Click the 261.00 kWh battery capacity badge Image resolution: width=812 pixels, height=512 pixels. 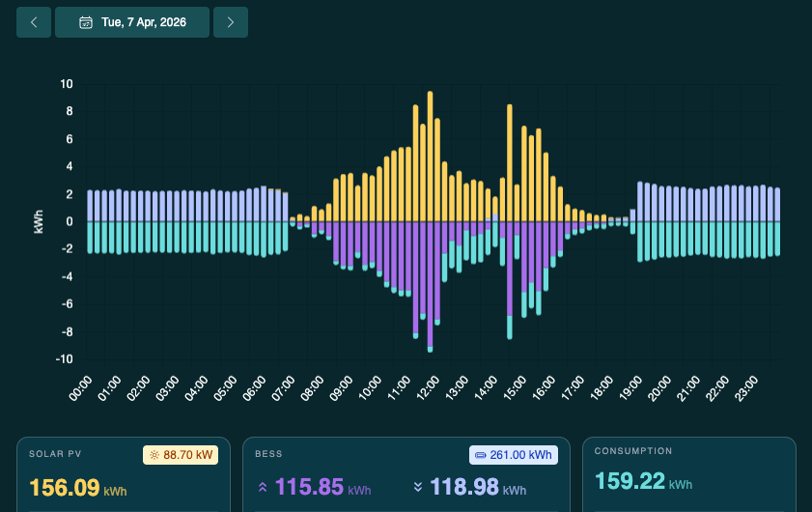pos(514,455)
